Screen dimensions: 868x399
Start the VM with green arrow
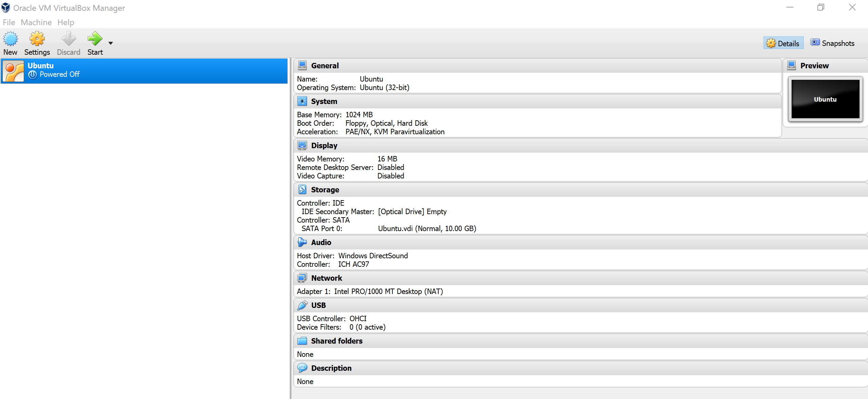pyautogui.click(x=95, y=39)
